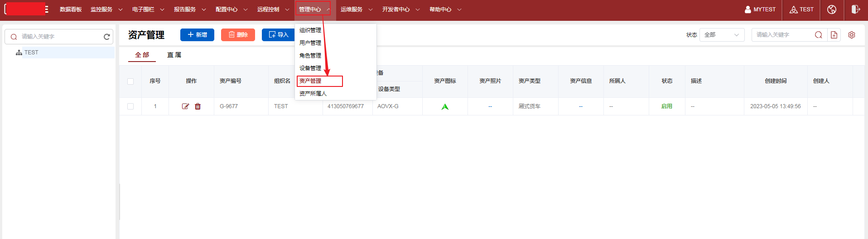Open the table settings gear icon

click(x=852, y=35)
